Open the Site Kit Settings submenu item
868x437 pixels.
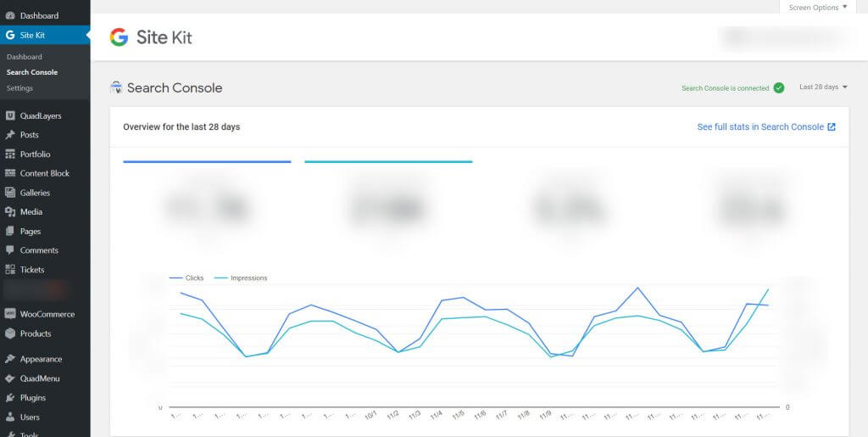pyautogui.click(x=20, y=88)
